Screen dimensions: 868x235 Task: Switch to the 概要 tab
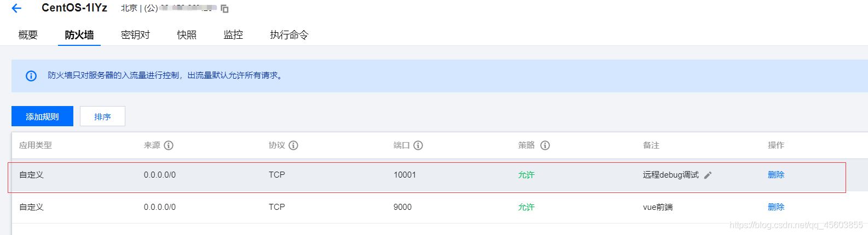tap(28, 35)
